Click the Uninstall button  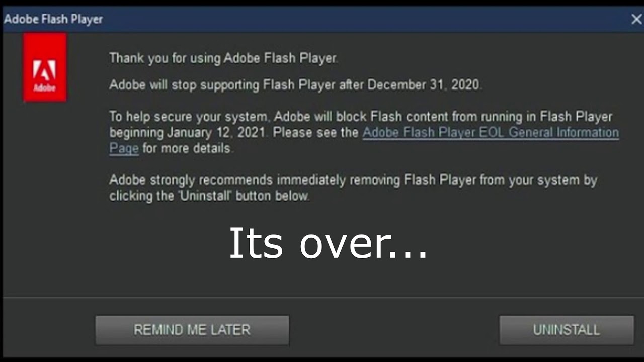tap(567, 330)
